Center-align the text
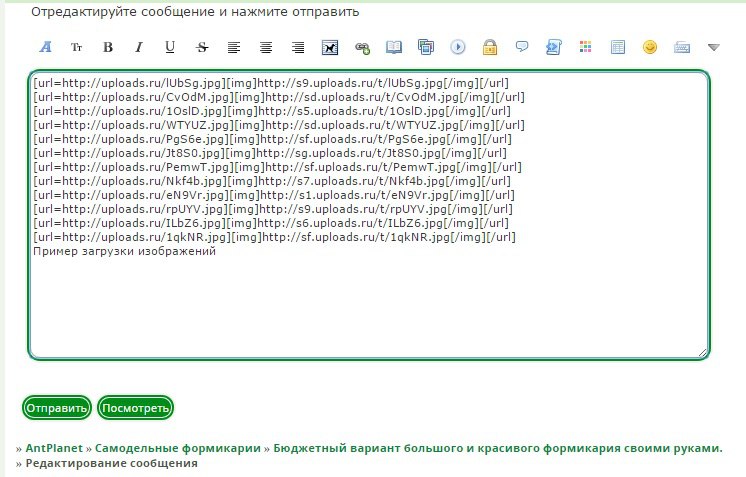 tap(266, 47)
